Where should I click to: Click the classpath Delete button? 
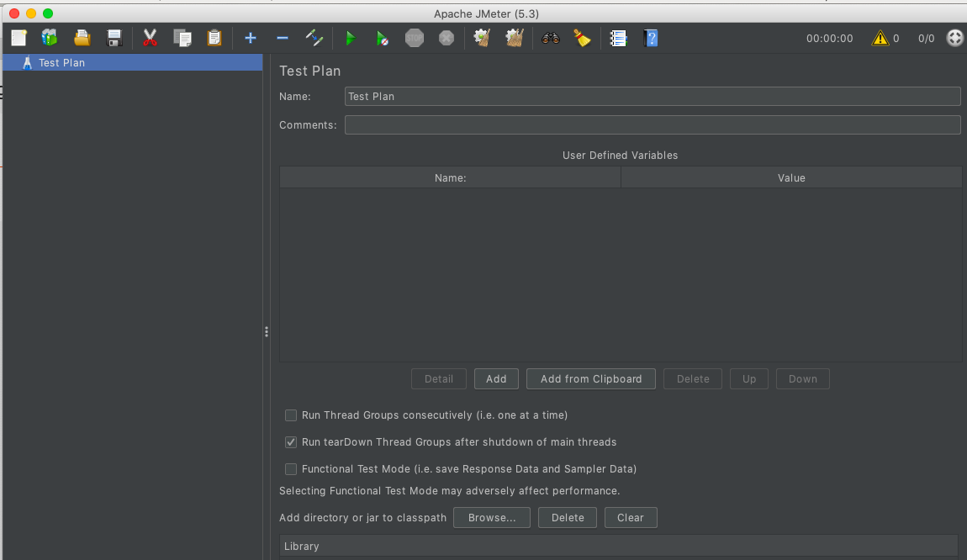568,517
